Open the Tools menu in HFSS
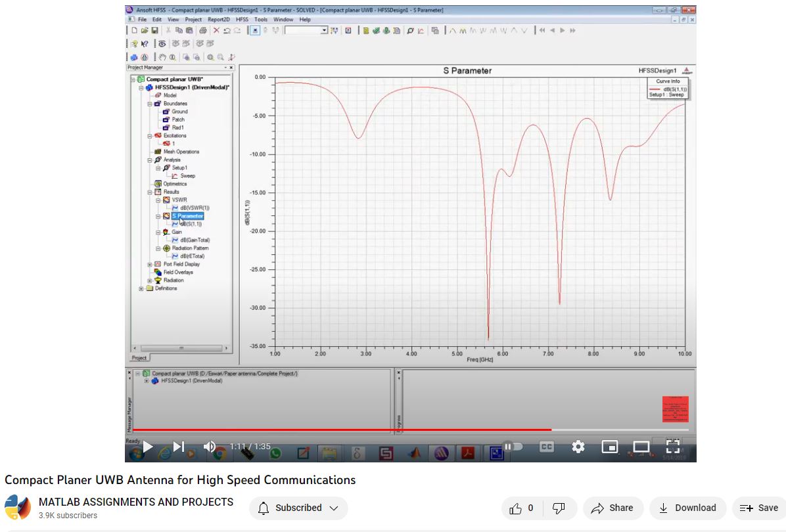The width and height of the screenshot is (786, 532). pyautogui.click(x=261, y=20)
